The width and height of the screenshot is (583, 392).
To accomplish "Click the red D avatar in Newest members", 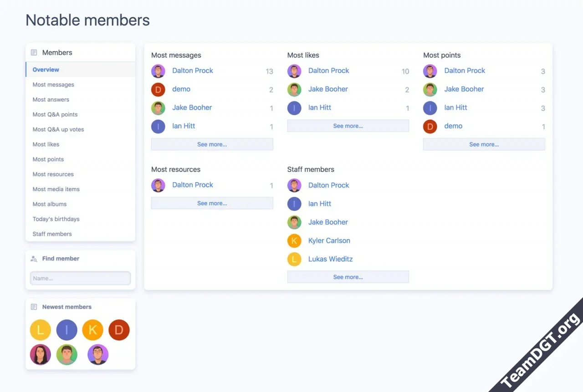I will coord(119,330).
